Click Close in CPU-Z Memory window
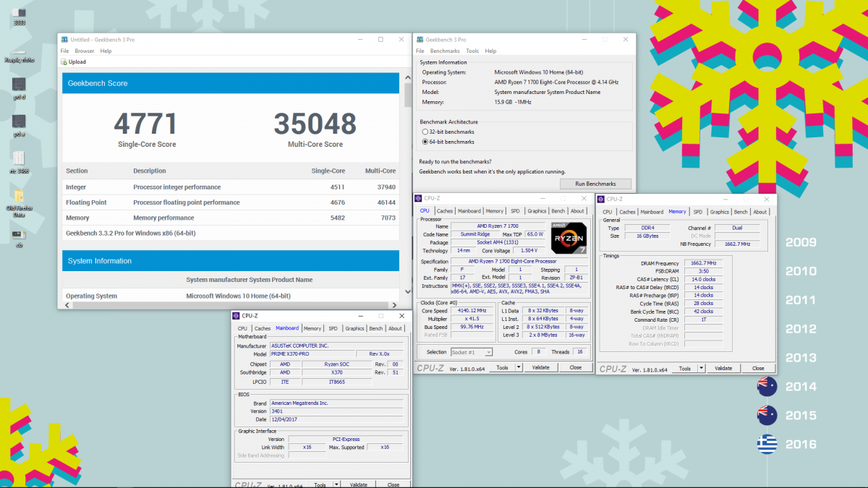 758,368
